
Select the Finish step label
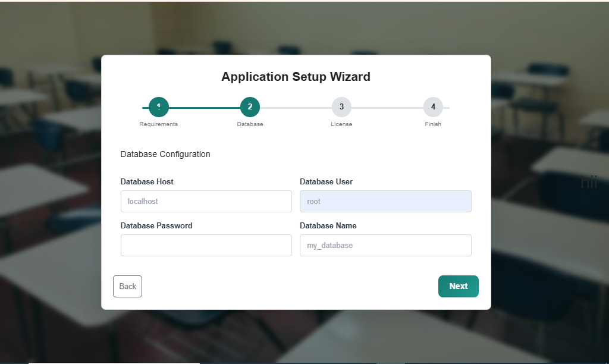433,124
